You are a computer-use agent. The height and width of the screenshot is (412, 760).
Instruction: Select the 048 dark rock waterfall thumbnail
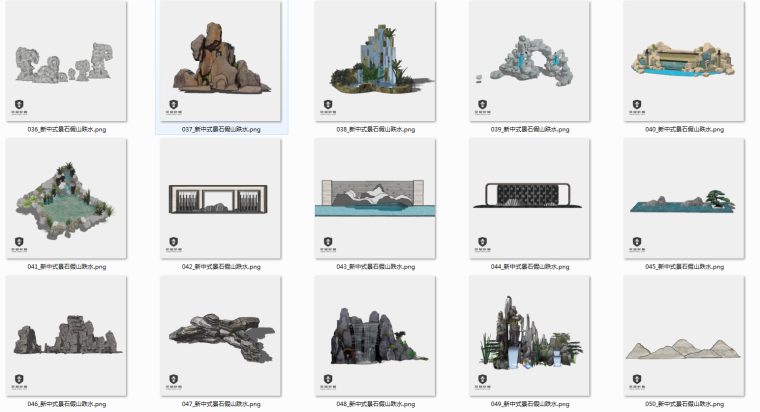[x=375, y=336]
